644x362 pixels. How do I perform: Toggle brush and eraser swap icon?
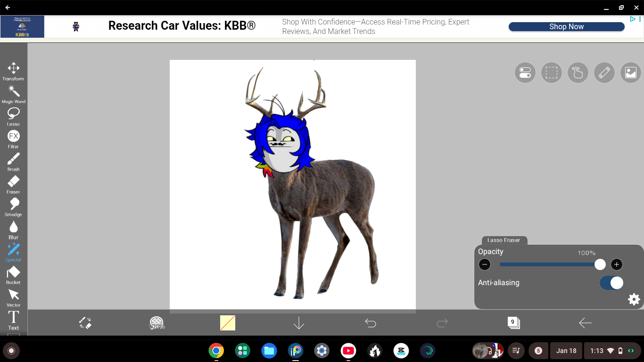click(x=85, y=323)
